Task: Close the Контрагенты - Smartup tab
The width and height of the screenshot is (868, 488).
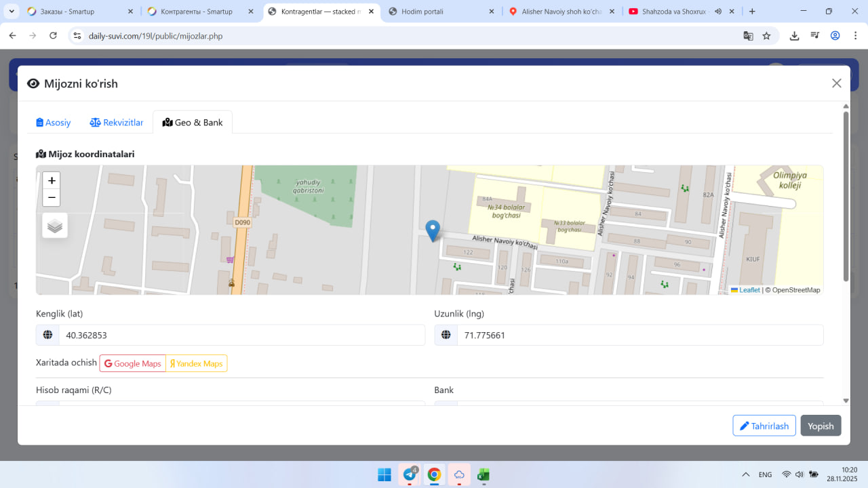Action: pos(250,12)
